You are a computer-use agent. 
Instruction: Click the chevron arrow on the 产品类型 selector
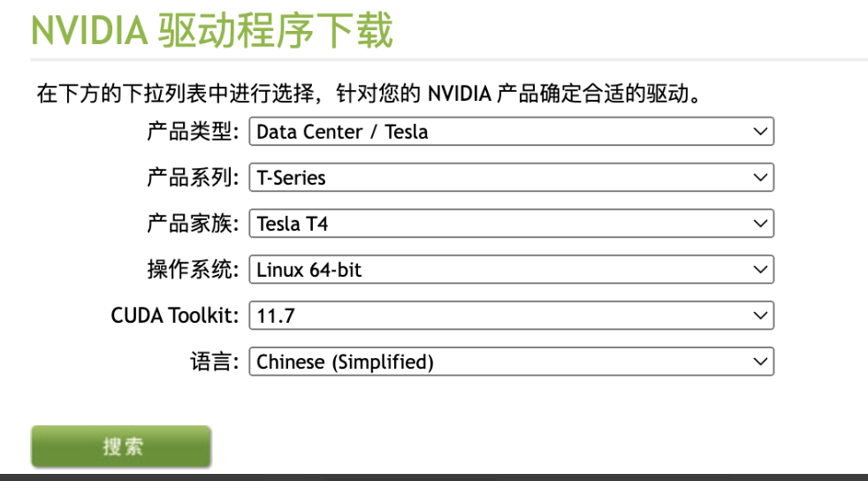(759, 132)
